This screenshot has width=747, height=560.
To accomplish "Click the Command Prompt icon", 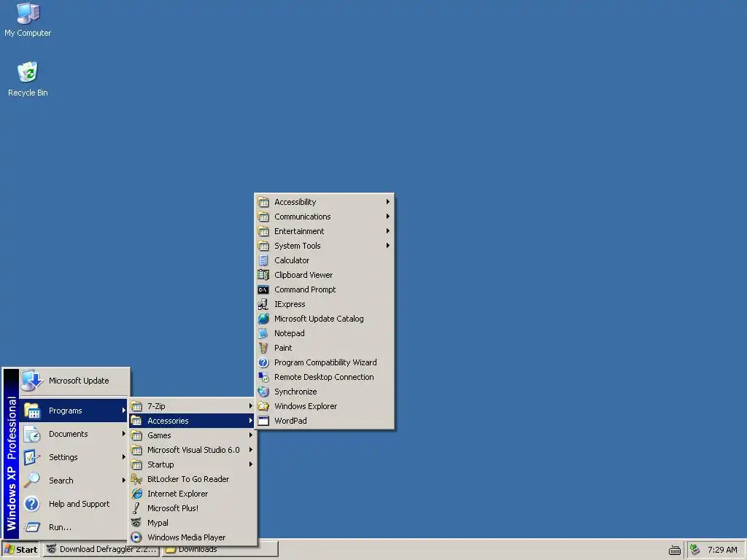I will pyautogui.click(x=263, y=289).
